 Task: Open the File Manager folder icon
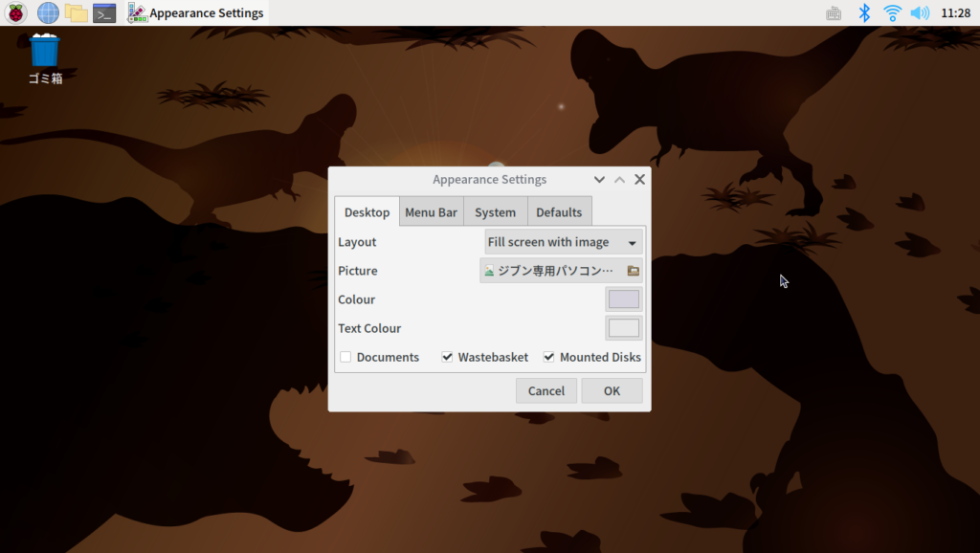77,13
